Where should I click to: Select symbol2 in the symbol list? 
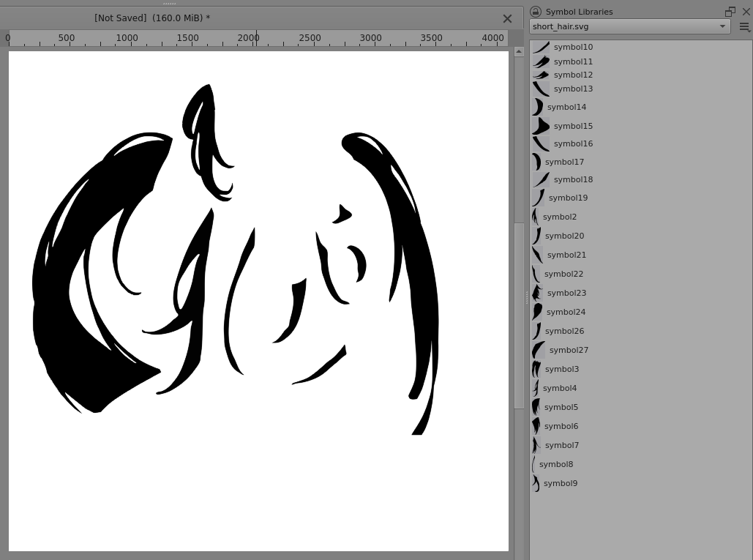pyautogui.click(x=559, y=217)
